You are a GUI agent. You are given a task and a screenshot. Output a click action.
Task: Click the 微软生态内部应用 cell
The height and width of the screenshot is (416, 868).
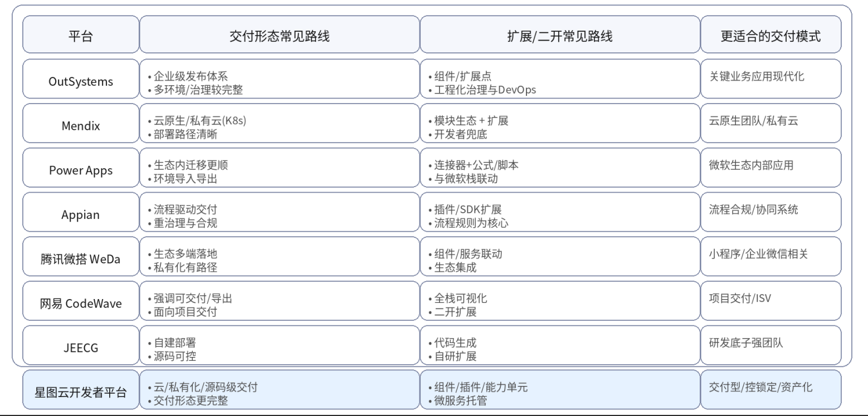[x=770, y=170]
